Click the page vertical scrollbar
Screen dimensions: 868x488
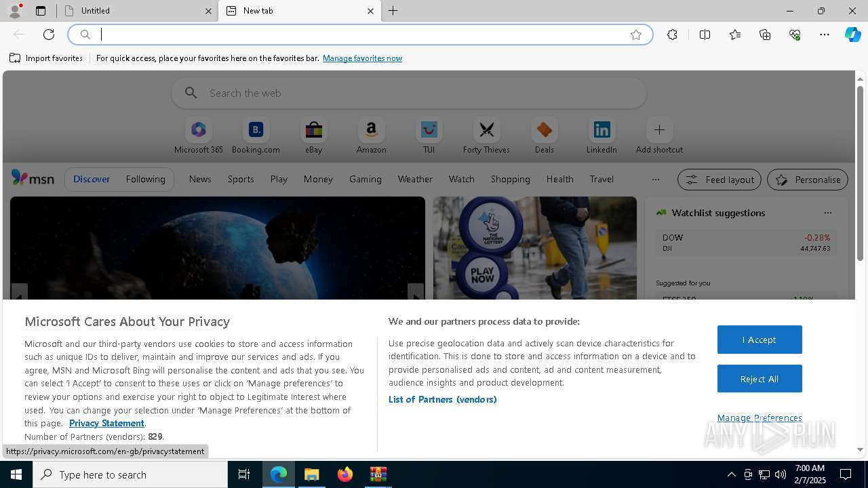click(x=860, y=173)
